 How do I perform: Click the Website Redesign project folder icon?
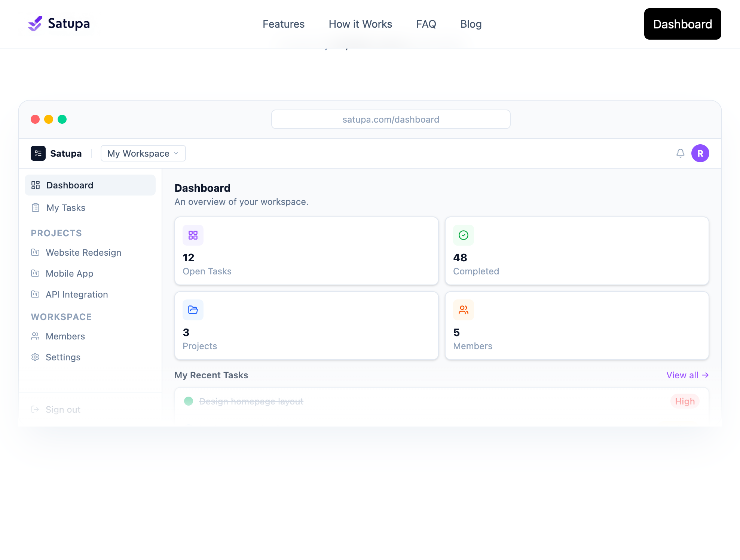coord(35,252)
